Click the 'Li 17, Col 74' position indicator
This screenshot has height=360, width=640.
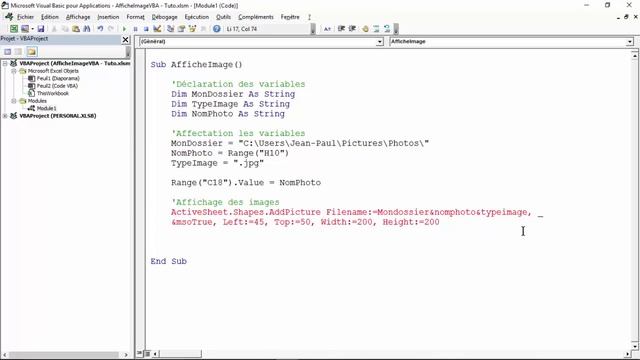click(x=242, y=29)
